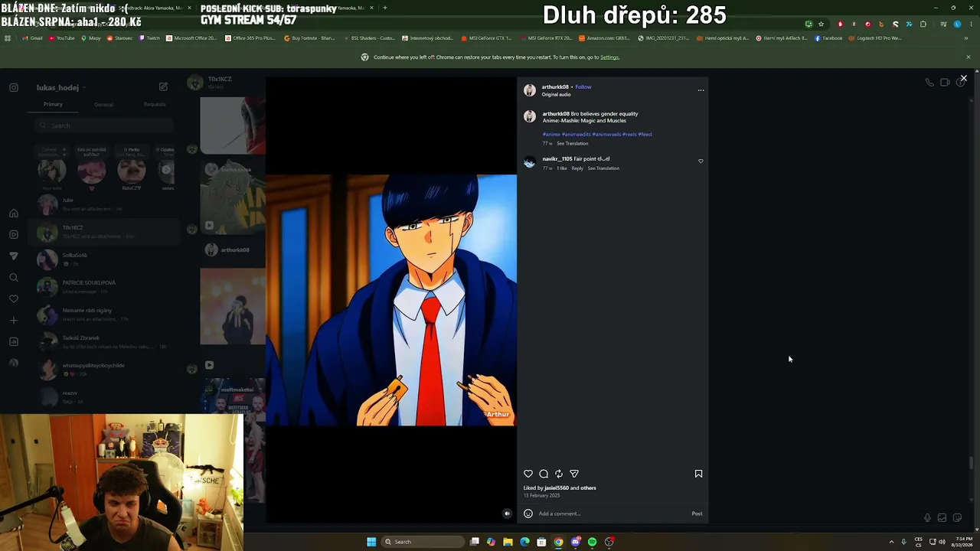Image resolution: width=980 pixels, height=551 pixels.
Task: Click the messages Search field
Action: (x=104, y=126)
